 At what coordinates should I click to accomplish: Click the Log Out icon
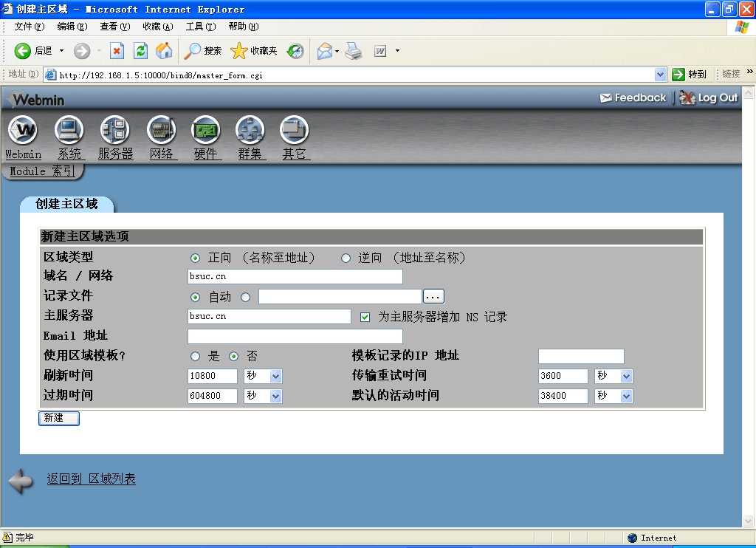click(687, 97)
